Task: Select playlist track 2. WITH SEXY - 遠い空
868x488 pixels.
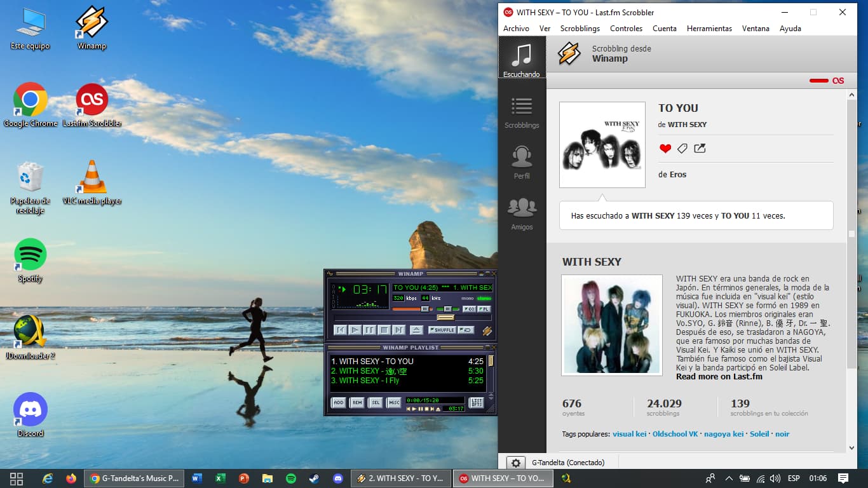Action: (x=407, y=371)
